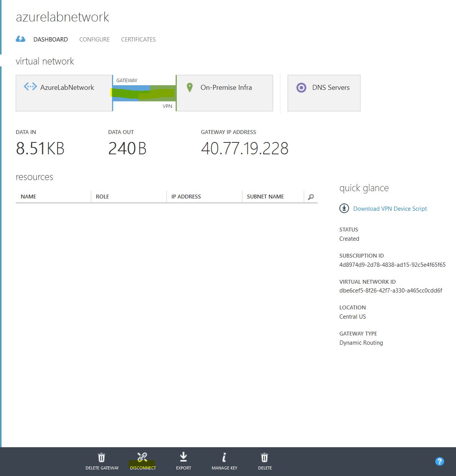Select the On-Premise Infra tile
Screen dimensions: 456x476
[x=225, y=93]
